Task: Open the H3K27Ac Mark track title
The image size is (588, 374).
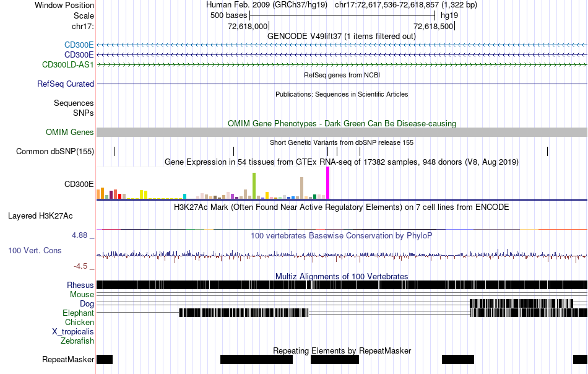Action: pos(342,207)
